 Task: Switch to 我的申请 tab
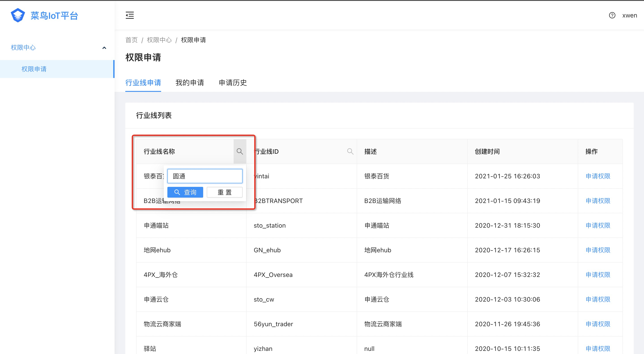(190, 83)
